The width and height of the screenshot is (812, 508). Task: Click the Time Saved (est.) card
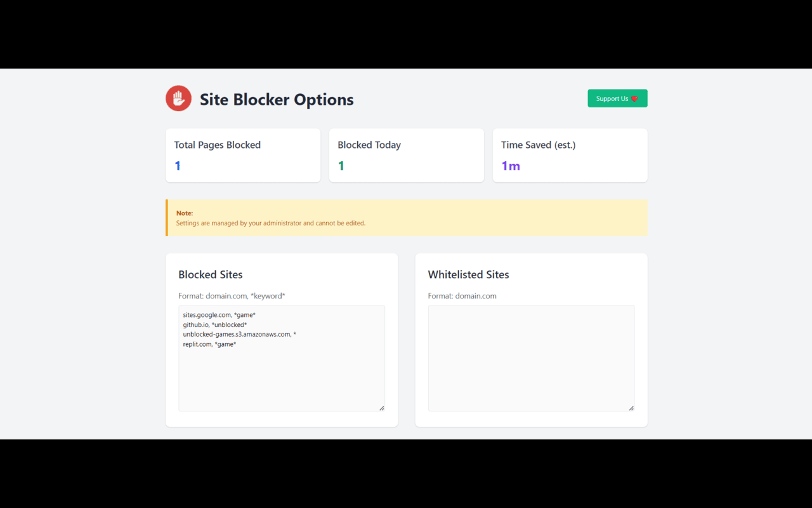[569, 155]
